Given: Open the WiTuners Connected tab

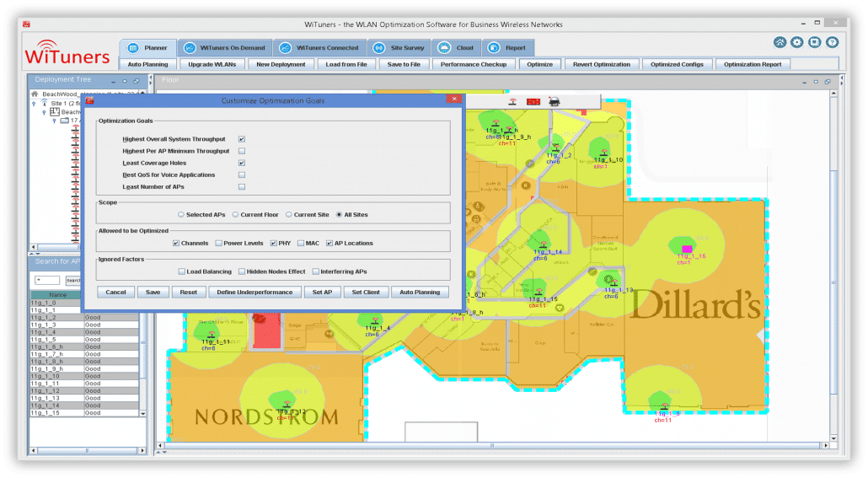Looking at the screenshot, I should (319, 48).
